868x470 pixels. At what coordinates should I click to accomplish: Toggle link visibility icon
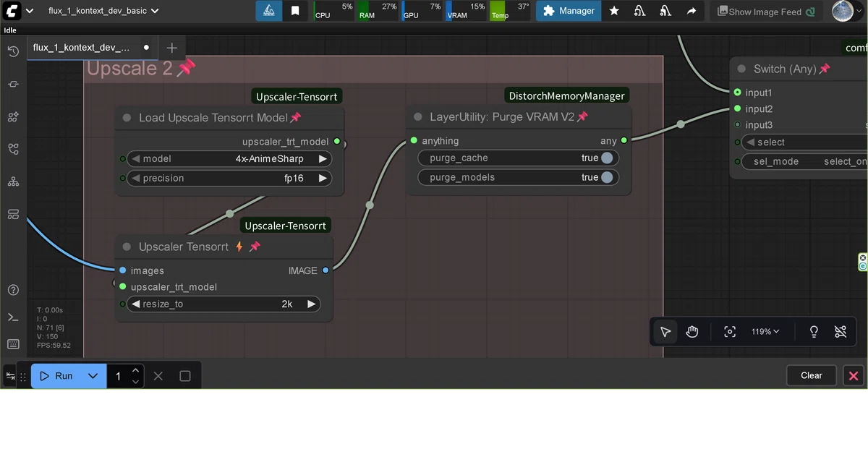(841, 332)
